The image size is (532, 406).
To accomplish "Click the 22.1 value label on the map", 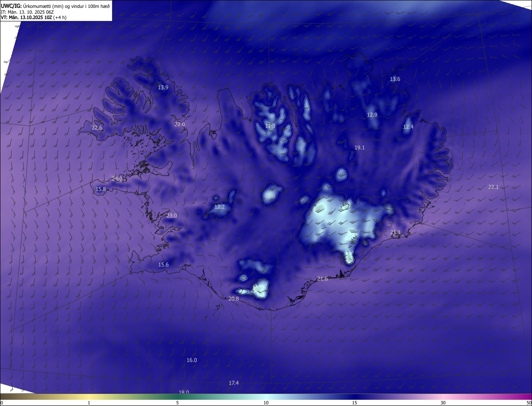I will [493, 187].
